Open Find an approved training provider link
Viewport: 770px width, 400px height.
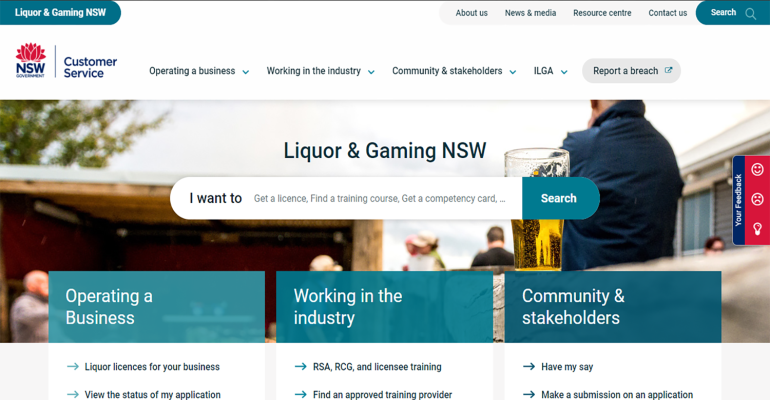(382, 394)
